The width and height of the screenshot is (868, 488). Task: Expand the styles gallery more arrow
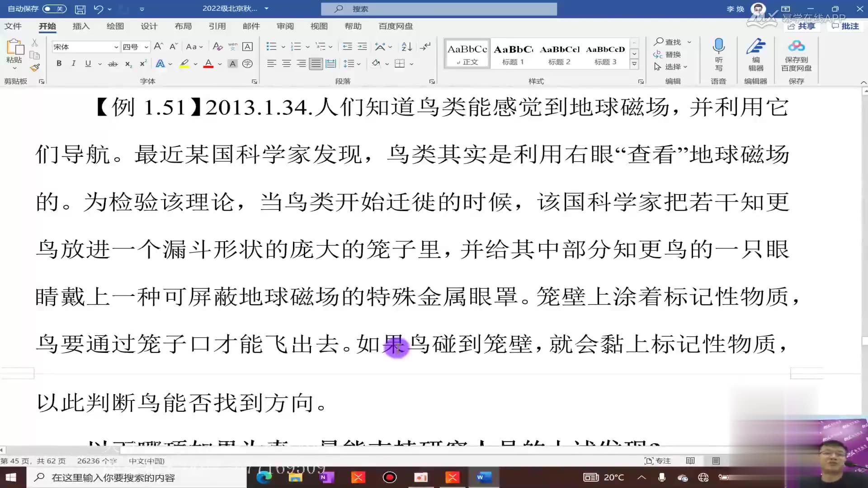coord(634,64)
